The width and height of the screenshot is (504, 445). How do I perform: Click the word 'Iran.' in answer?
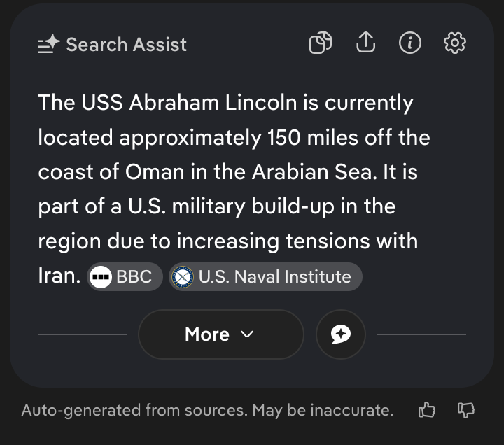coord(59,276)
